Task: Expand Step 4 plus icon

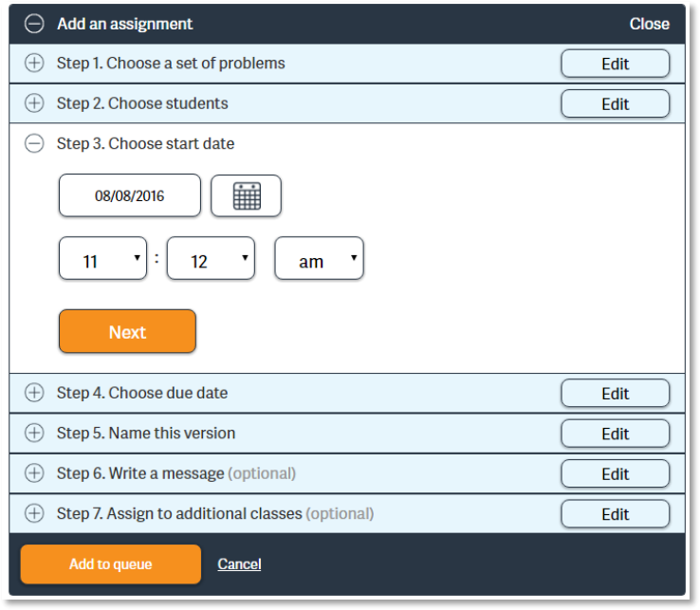Action: [x=34, y=393]
